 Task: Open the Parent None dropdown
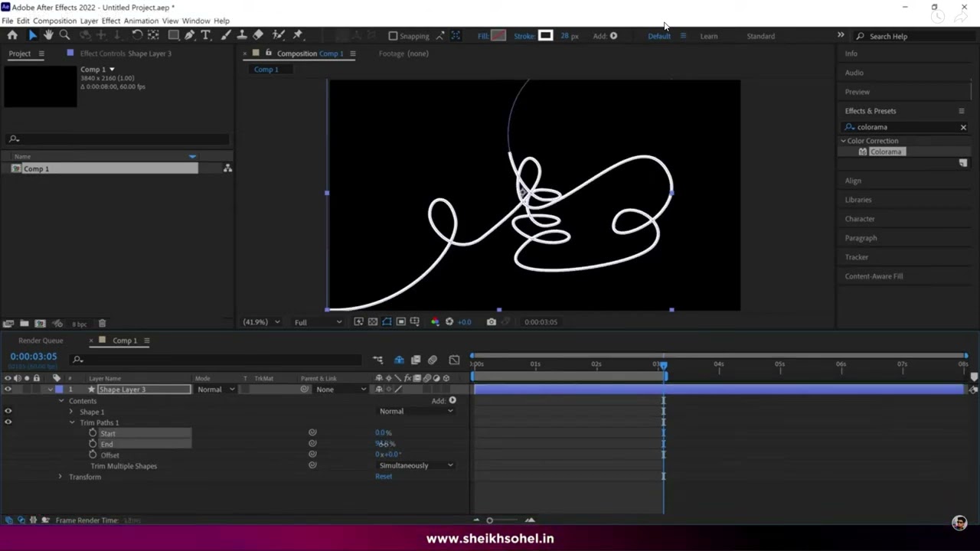point(341,390)
